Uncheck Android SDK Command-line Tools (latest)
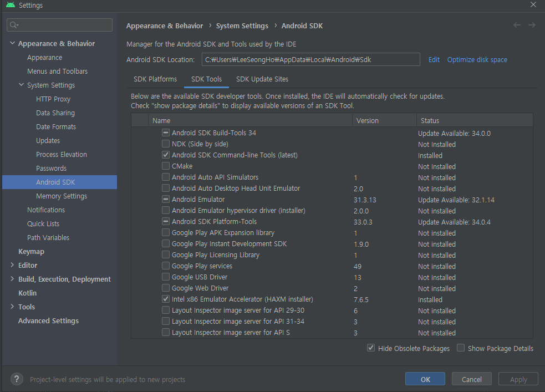Viewport: 545px width, 392px height. point(166,155)
